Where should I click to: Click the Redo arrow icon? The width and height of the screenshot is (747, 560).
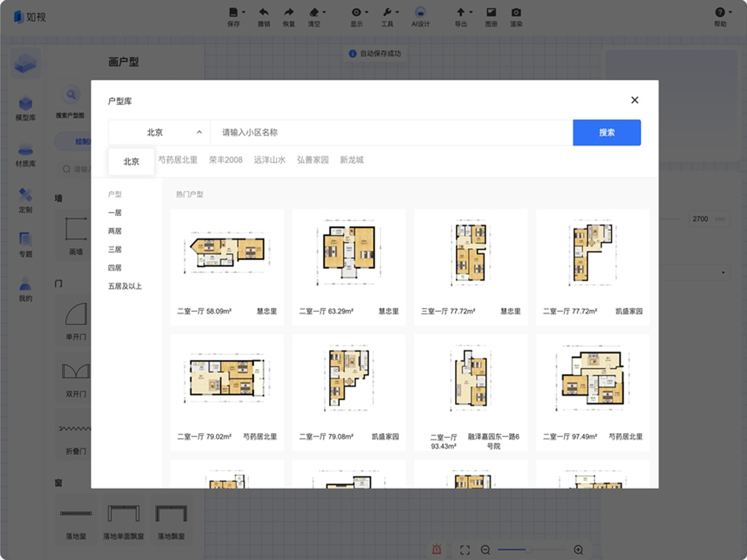[289, 13]
